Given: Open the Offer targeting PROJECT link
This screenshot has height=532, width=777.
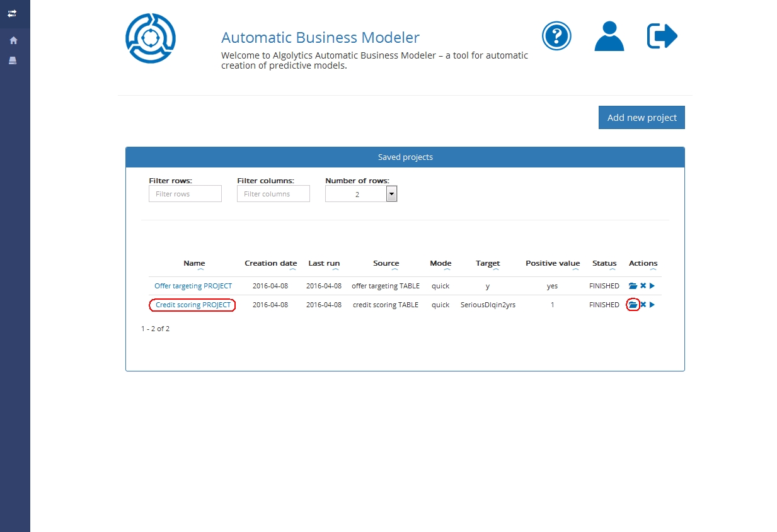Looking at the screenshot, I should click(193, 286).
